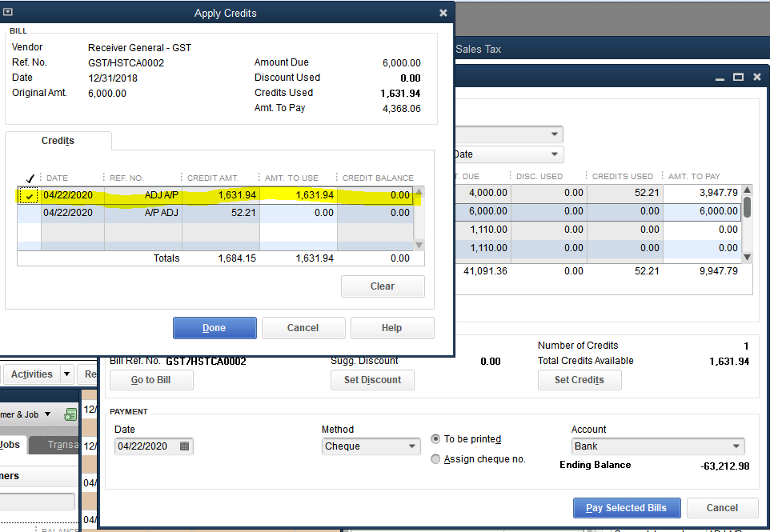Click the AMT. TO USE cell showing 1,631.94
Screen dimensions: 770x532
click(298, 195)
